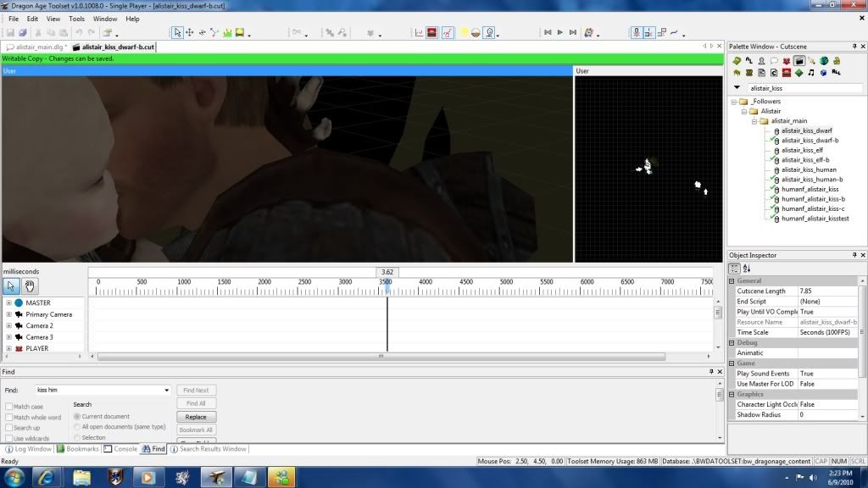The width and height of the screenshot is (868, 488).
Task: Click the Play cutscene button
Action: pyautogui.click(x=559, y=33)
